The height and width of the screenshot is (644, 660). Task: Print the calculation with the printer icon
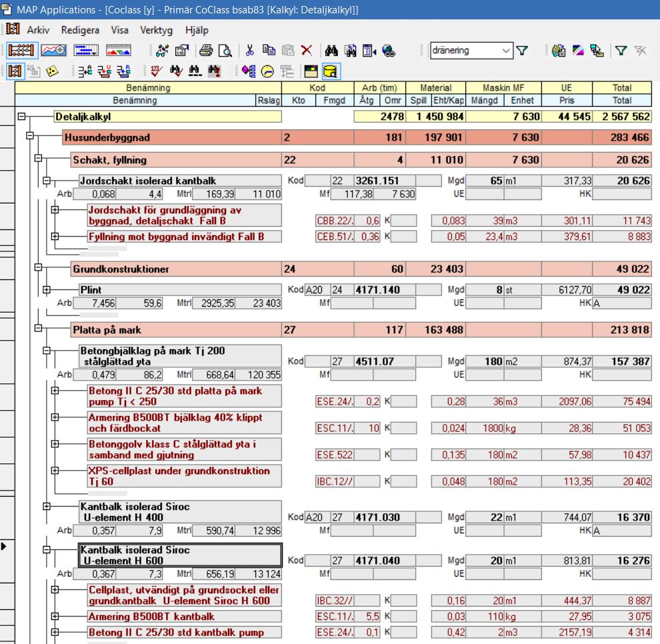point(206,51)
